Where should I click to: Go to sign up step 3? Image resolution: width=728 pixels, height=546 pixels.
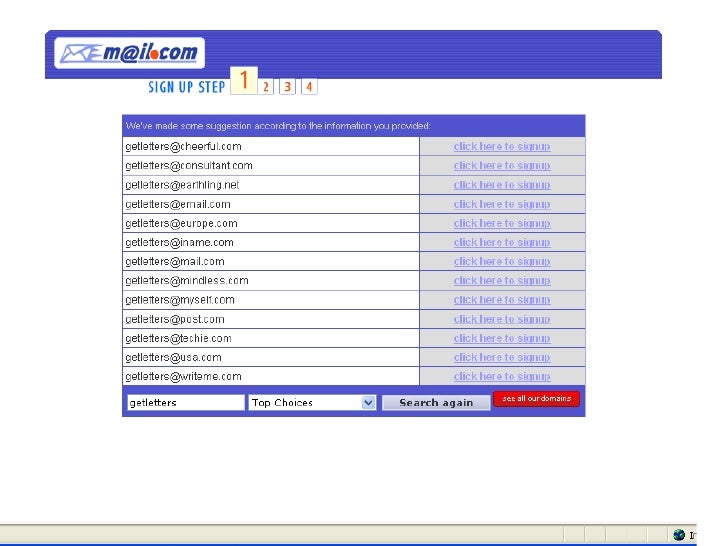(x=287, y=86)
